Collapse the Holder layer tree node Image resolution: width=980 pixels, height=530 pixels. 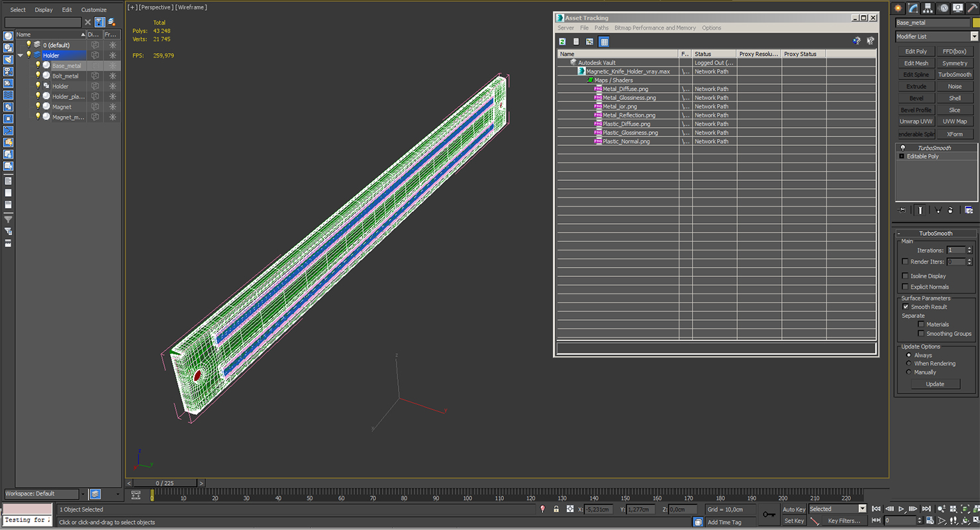21,56
